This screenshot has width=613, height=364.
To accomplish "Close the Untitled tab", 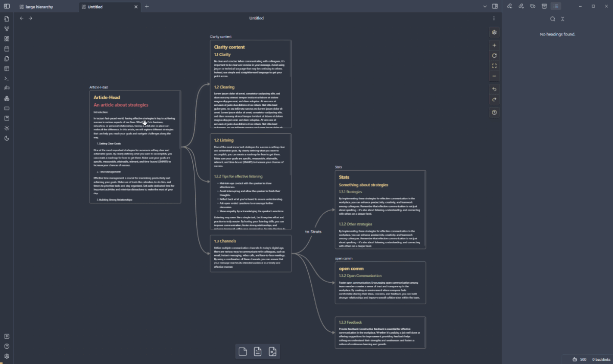I will coord(136,7).
